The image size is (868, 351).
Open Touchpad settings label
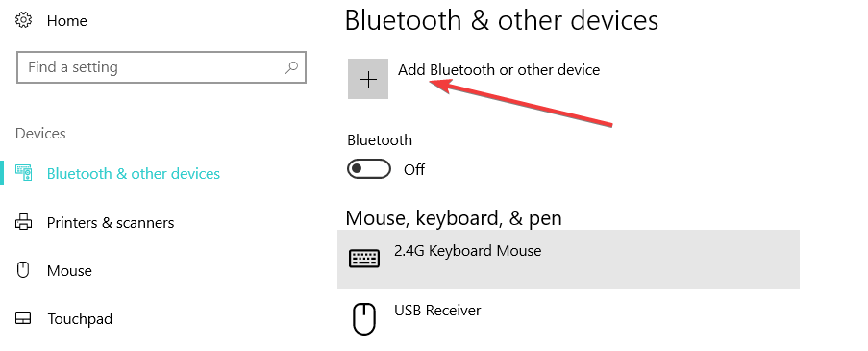click(80, 319)
